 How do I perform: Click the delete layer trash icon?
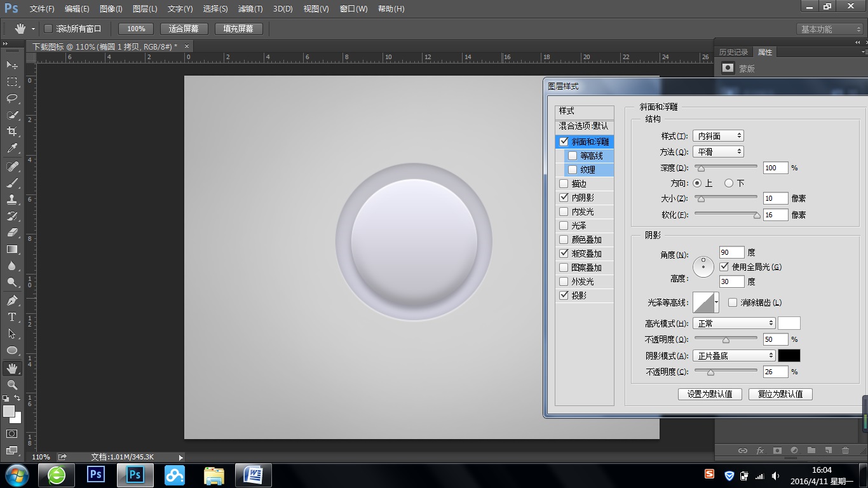click(x=845, y=451)
